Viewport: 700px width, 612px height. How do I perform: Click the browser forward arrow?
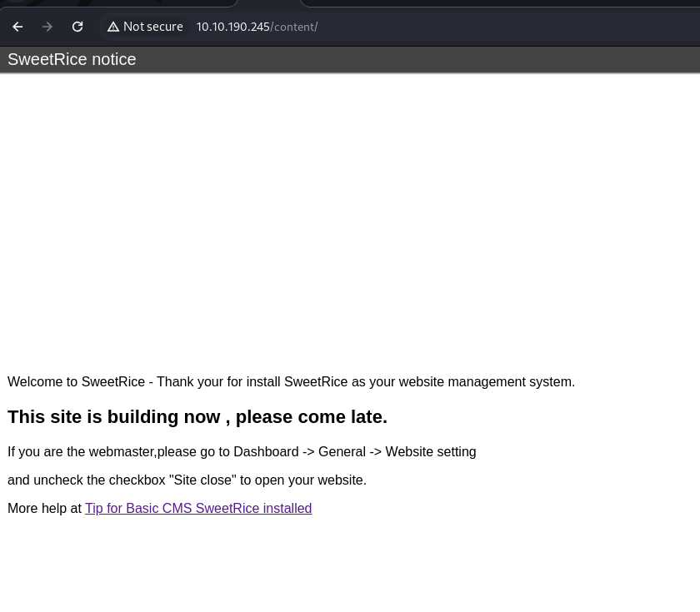click(47, 27)
